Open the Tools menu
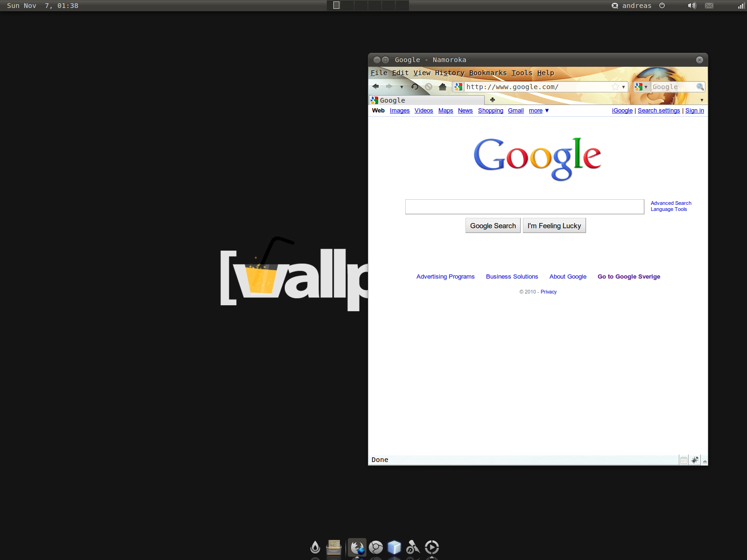747x560 pixels. tap(522, 73)
